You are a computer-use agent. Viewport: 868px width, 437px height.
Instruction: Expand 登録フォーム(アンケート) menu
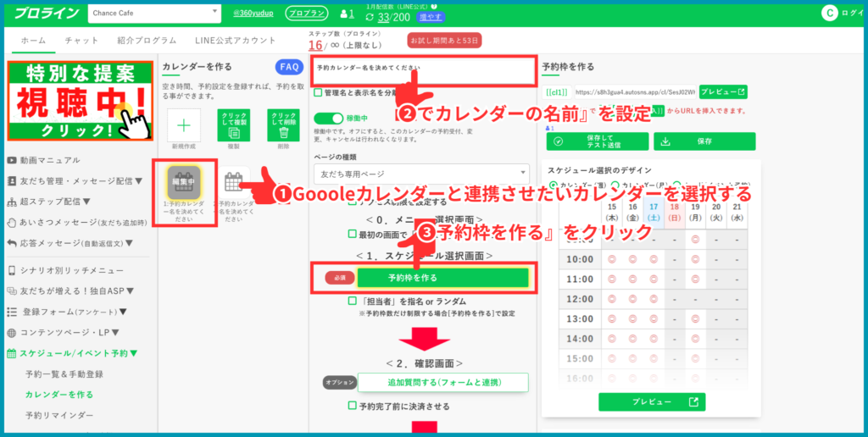(x=67, y=312)
